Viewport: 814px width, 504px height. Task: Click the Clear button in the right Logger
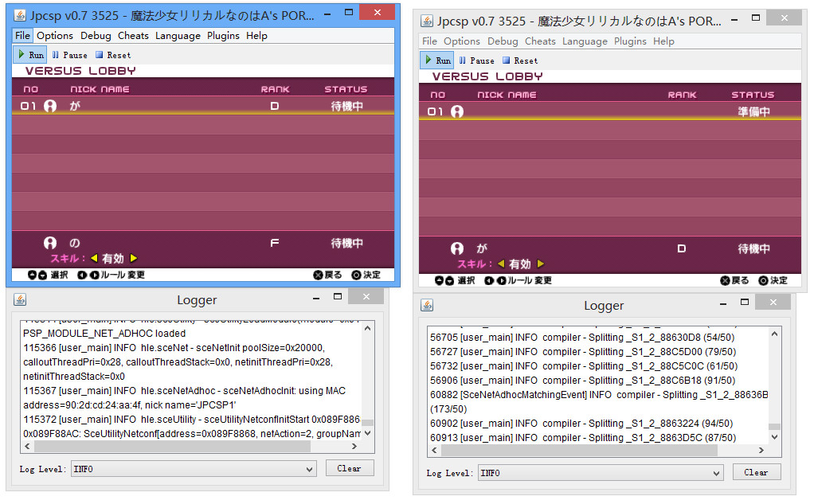pyautogui.click(x=756, y=472)
